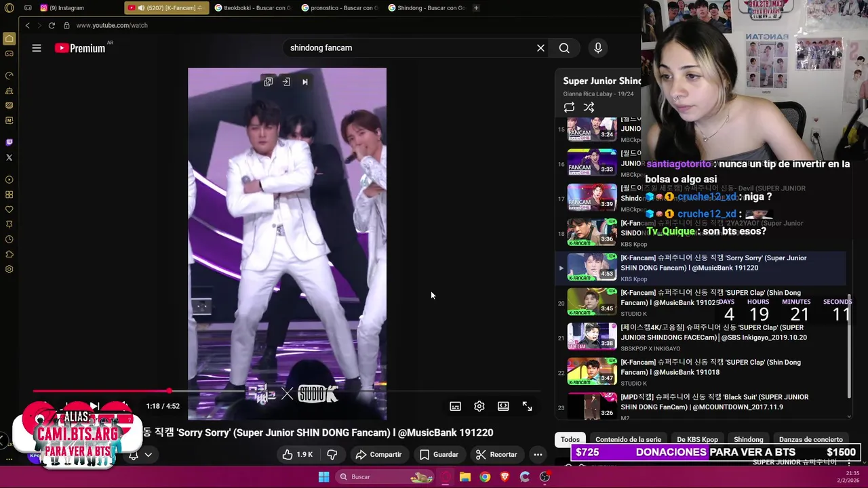The width and height of the screenshot is (868, 488).
Task: Open X (Twitter) in the Opera sidebar
Action: pyautogui.click(x=9, y=157)
